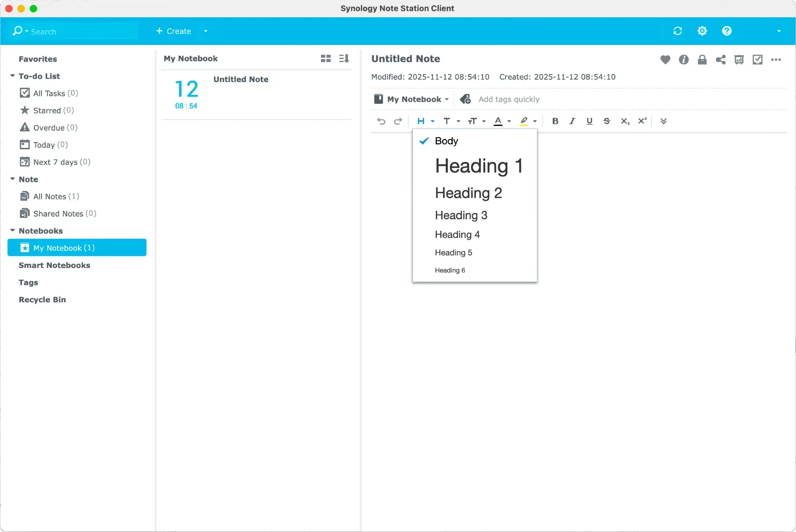Open note information icon
Viewport: 796px width, 532px height.
pos(684,60)
